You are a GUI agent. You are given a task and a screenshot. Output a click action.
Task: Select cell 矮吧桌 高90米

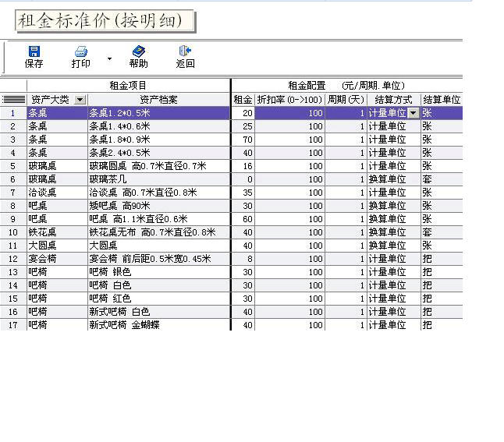(x=159, y=206)
